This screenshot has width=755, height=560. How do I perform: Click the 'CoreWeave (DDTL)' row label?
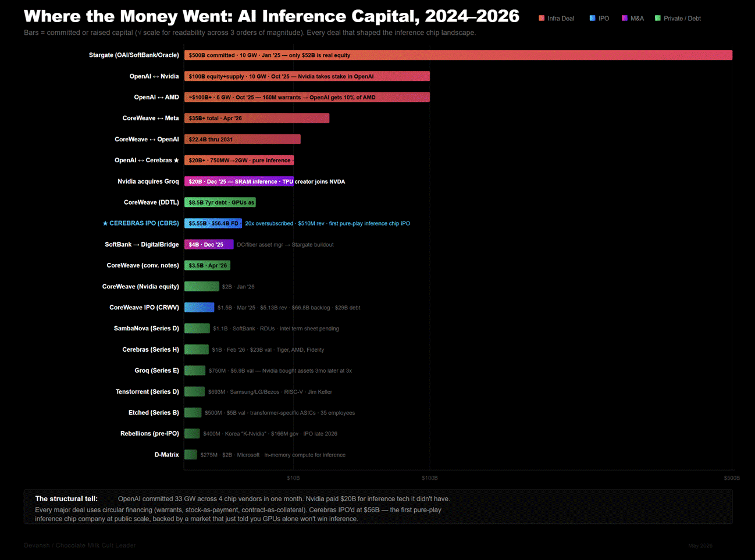[x=151, y=202]
